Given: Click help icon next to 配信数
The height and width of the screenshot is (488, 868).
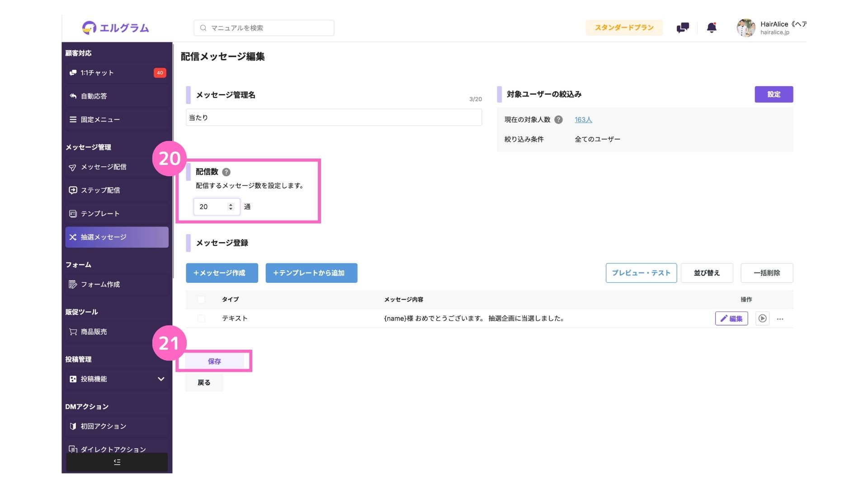Looking at the screenshot, I should tap(226, 172).
